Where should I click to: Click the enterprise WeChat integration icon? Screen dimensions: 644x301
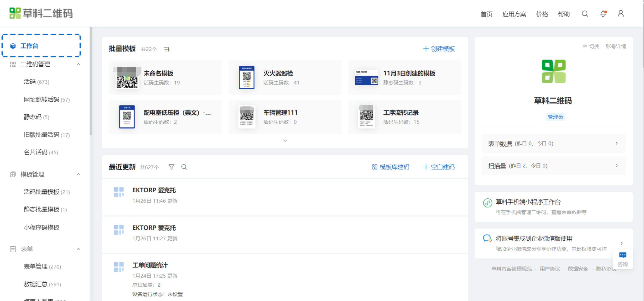(x=487, y=238)
